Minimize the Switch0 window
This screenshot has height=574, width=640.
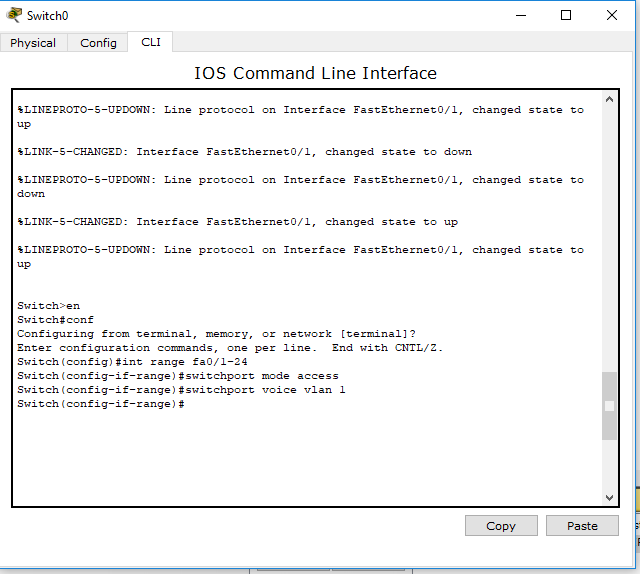(521, 16)
